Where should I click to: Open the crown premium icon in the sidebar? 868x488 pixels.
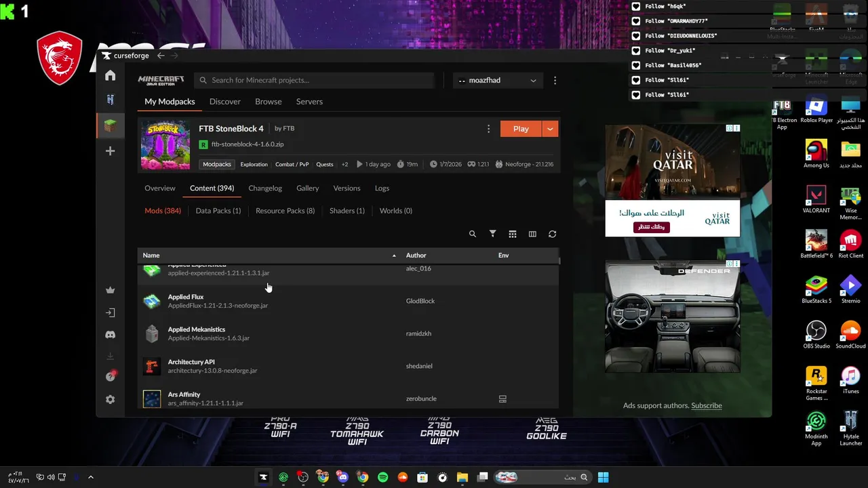[110, 290]
